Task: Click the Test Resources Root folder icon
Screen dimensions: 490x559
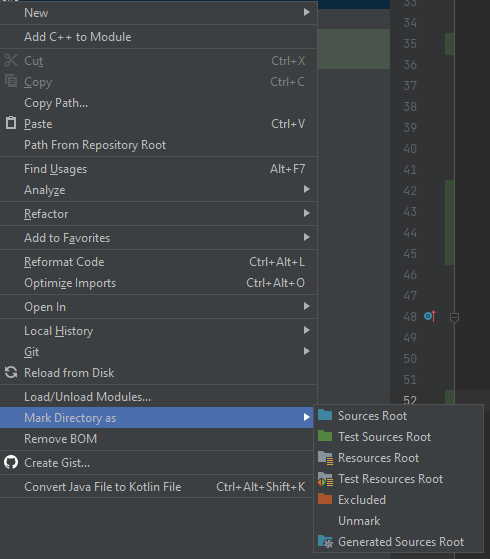Action: tap(325, 479)
